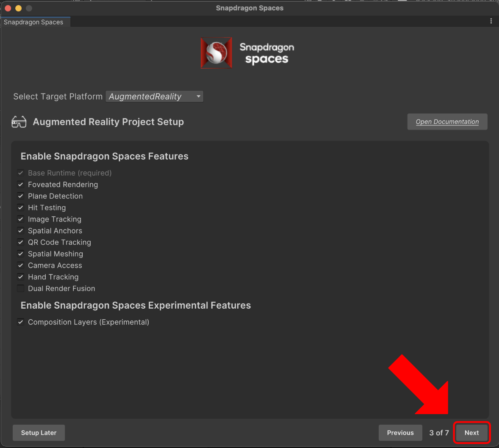Click 'Enable Snapdragon Spaces Features' heading
Screen dimensions: 499x448
click(x=104, y=156)
